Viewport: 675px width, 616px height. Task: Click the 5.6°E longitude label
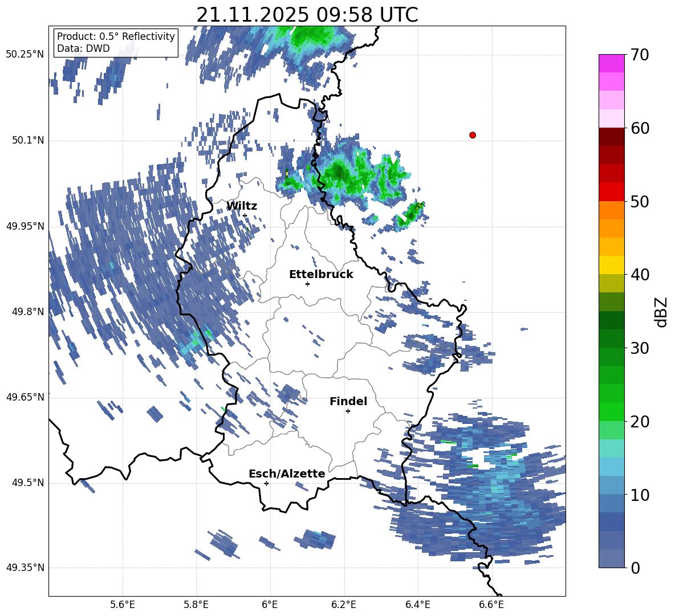(123, 605)
